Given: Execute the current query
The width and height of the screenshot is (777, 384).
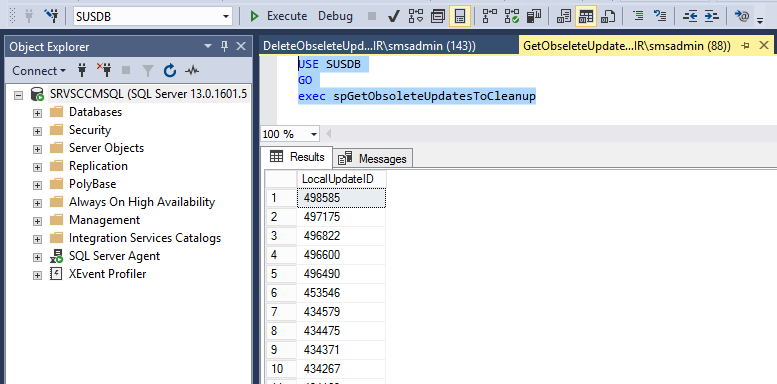Looking at the screenshot, I should [x=278, y=16].
